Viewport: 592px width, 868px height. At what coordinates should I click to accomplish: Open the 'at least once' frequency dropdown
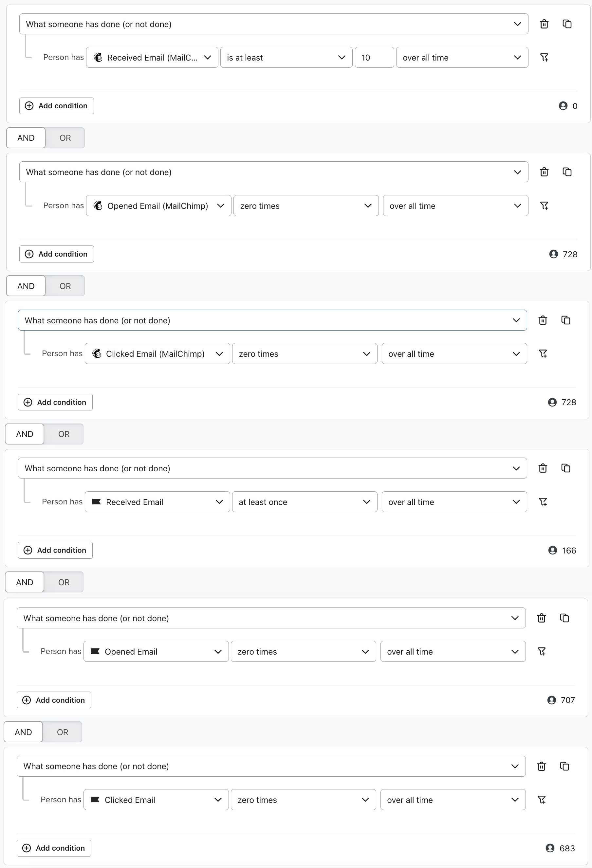[305, 502]
